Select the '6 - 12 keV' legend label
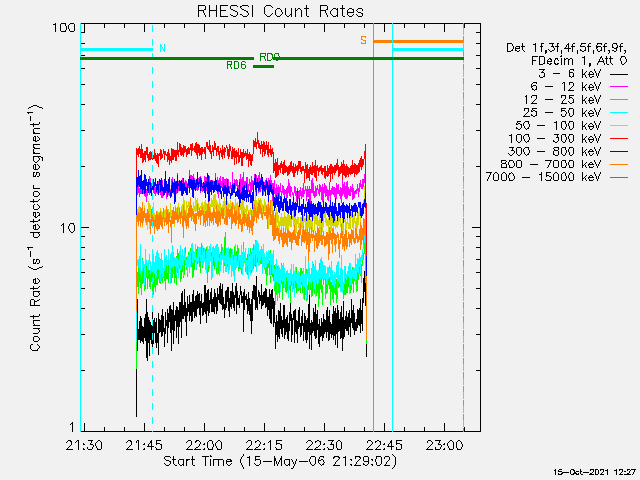 [566, 87]
